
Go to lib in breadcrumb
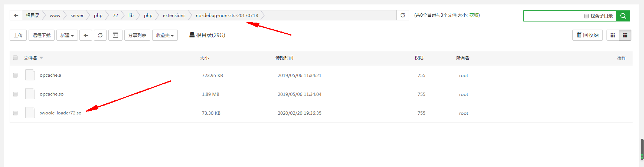(131, 15)
